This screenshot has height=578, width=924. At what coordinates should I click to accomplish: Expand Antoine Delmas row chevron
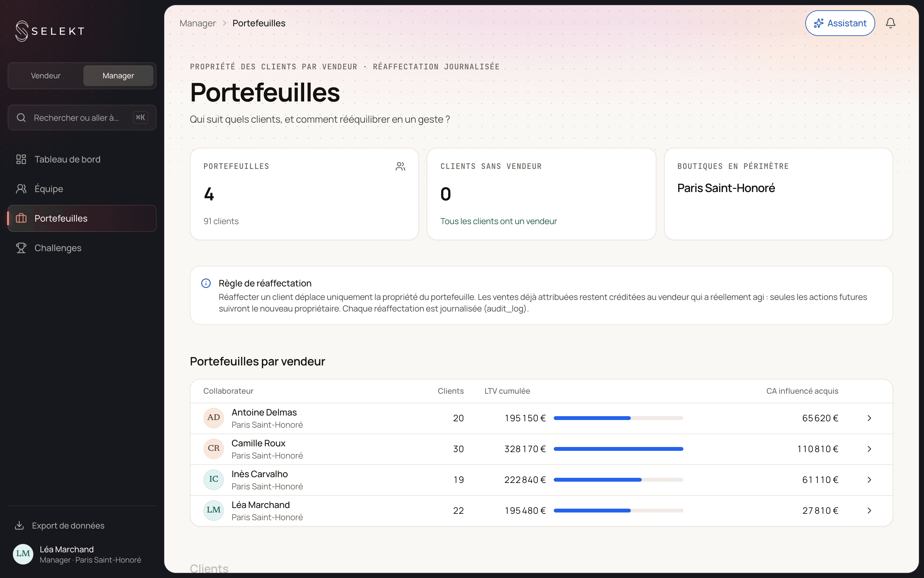click(x=869, y=418)
